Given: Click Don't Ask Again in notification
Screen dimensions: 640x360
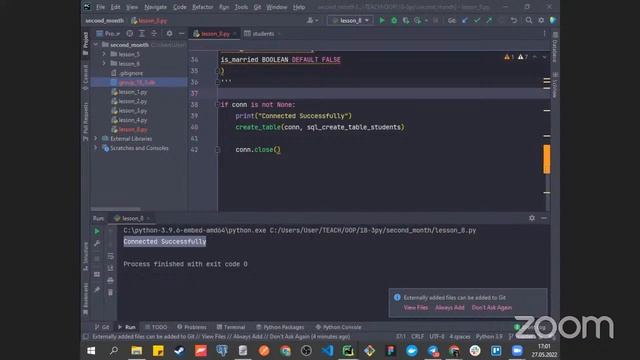Looking at the screenshot, I should 492,308.
